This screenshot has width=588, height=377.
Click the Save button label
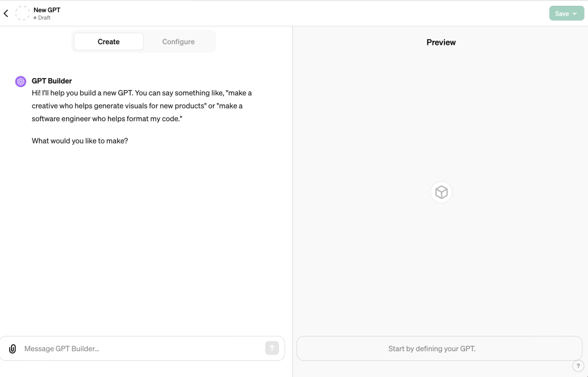pyautogui.click(x=562, y=14)
